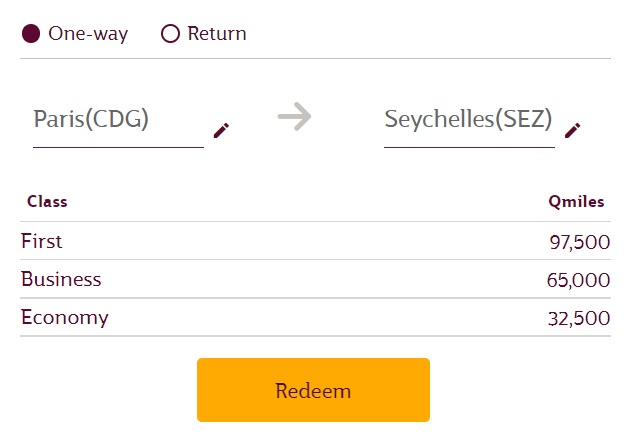The width and height of the screenshot is (627, 435).
Task: Click the One-way label text
Action: [88, 34]
